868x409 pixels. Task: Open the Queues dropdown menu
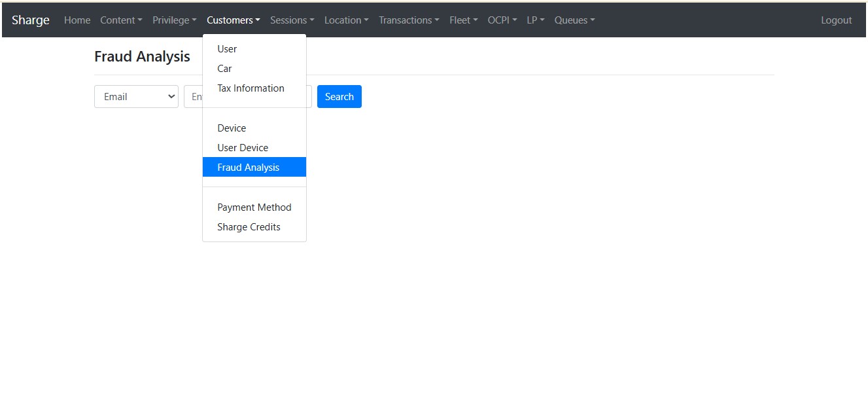pos(574,20)
